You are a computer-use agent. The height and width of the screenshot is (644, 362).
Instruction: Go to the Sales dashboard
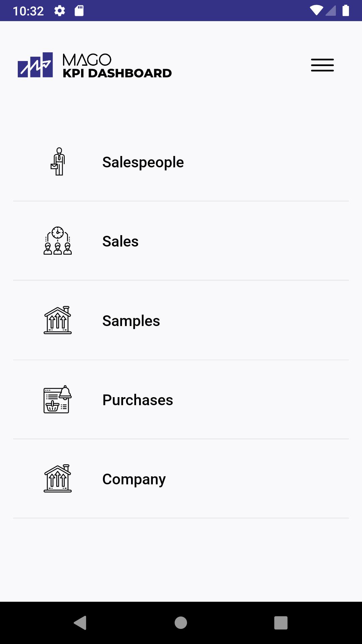(181, 241)
